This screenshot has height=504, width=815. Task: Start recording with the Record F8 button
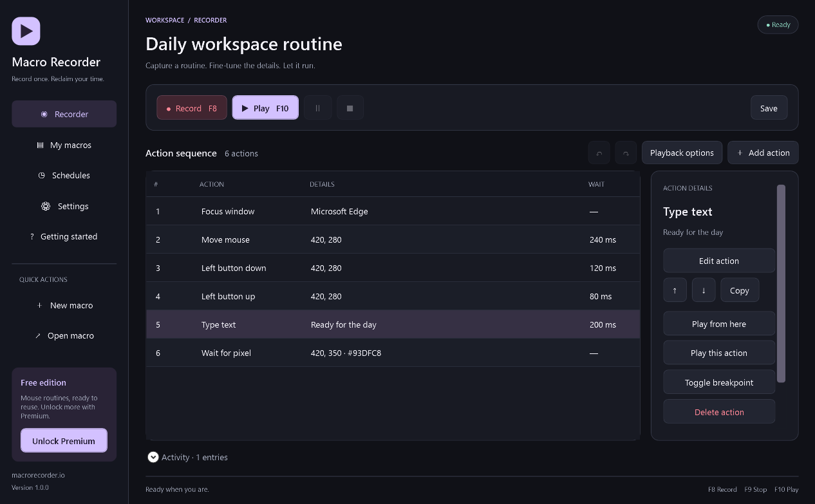192,108
